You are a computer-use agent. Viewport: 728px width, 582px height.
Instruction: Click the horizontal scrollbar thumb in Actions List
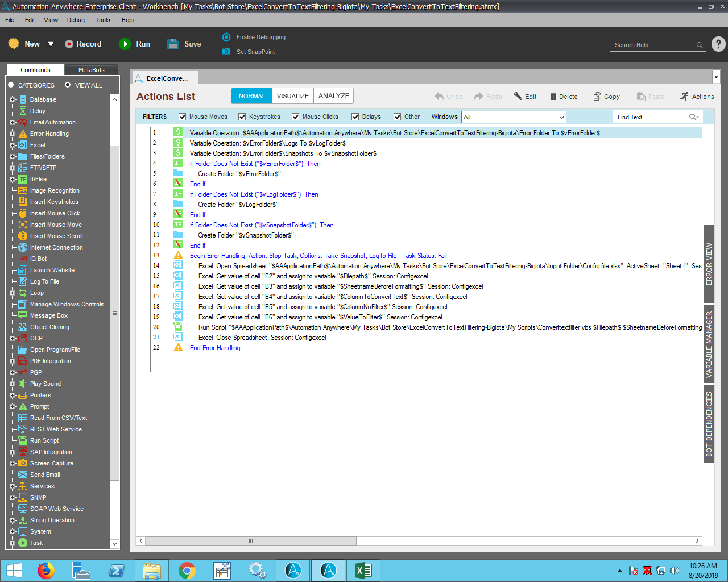tap(251, 541)
